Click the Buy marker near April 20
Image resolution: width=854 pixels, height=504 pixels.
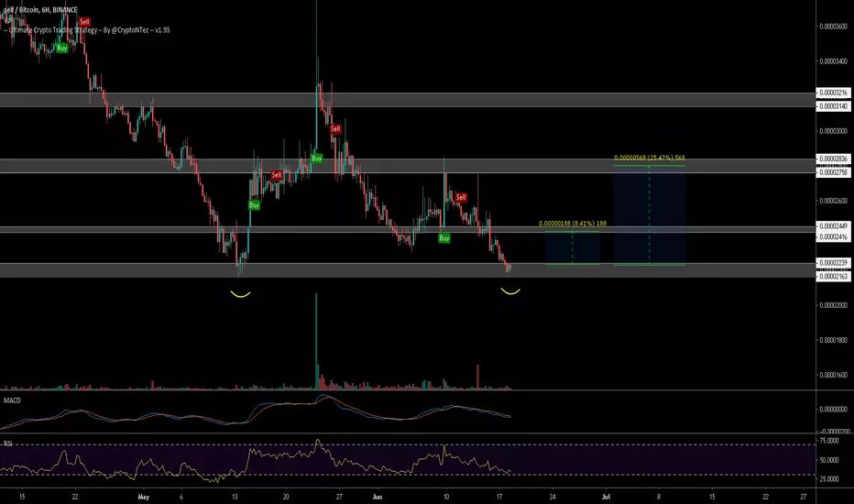(x=62, y=48)
